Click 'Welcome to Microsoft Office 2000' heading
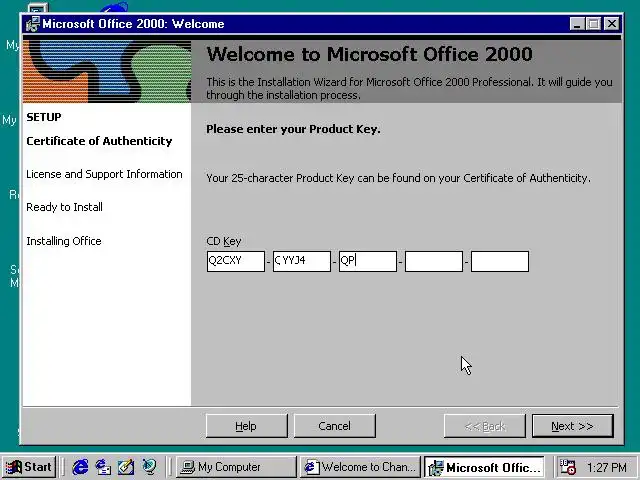Viewport: 640px width, 480px height. click(369, 54)
